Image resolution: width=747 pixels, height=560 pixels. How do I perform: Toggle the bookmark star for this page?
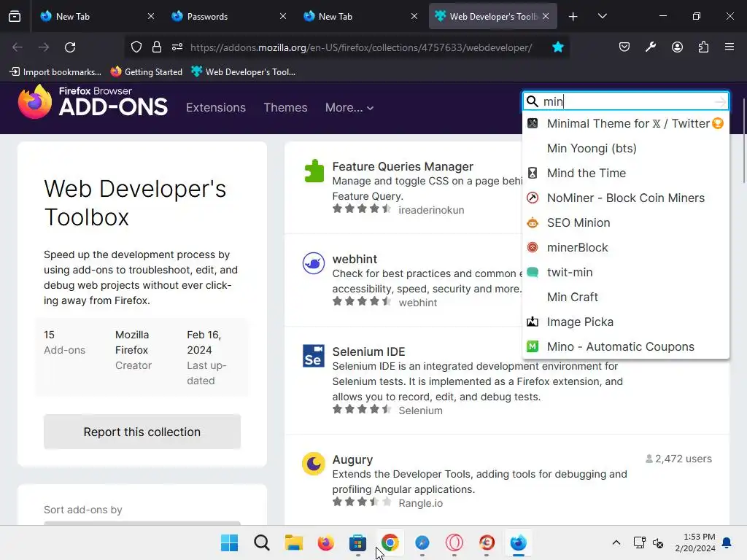558,47
